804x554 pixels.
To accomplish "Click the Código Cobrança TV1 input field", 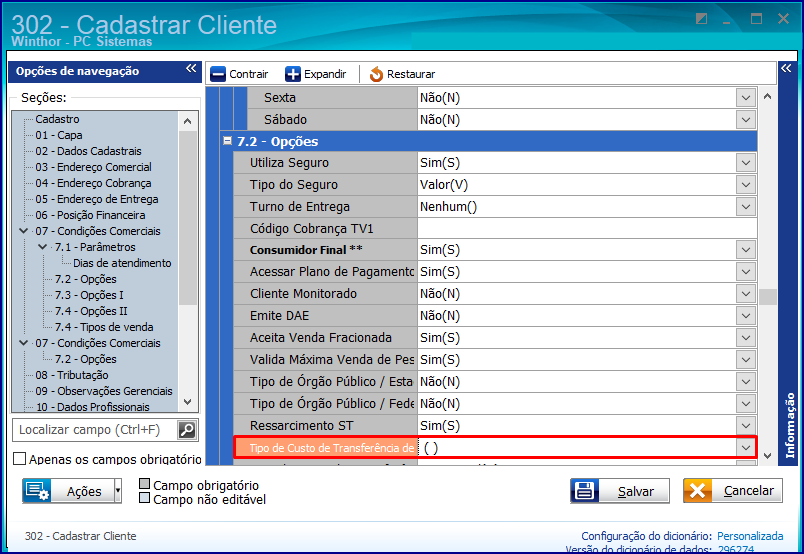I will 587,228.
